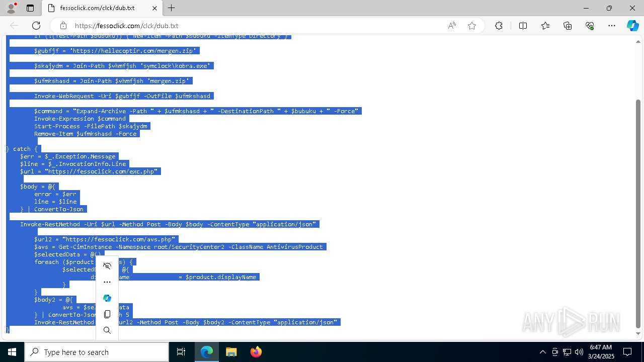Click the scrollbar down arrow
Viewport: 644px width, 362px height.
pos(638,333)
